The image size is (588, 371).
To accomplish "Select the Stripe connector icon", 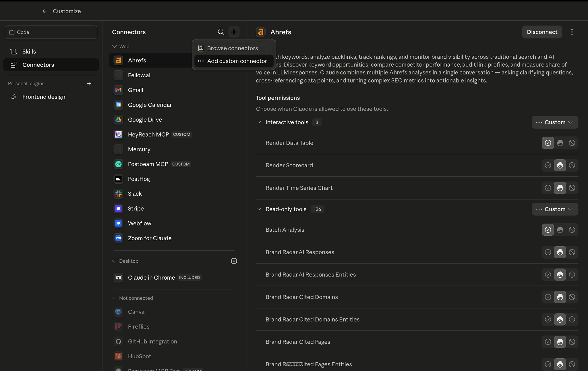I will [118, 209].
